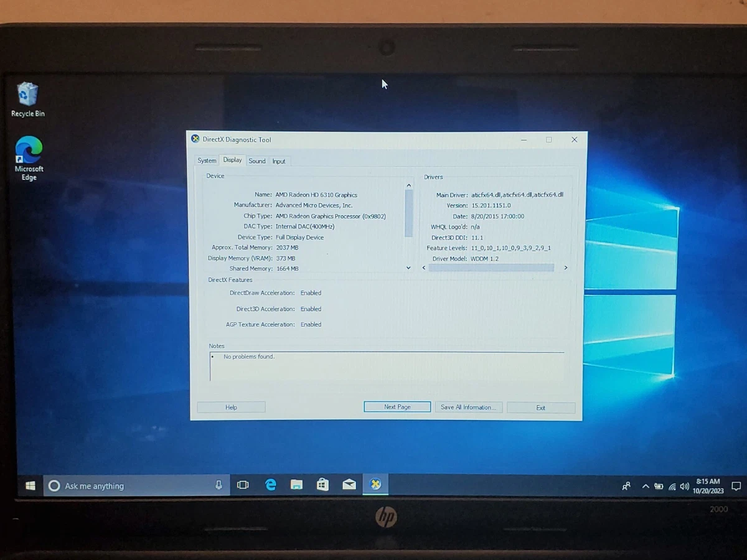Image resolution: width=747 pixels, height=560 pixels.
Task: Select driver date 8/20/2015 17:00:00
Action: 498,216
